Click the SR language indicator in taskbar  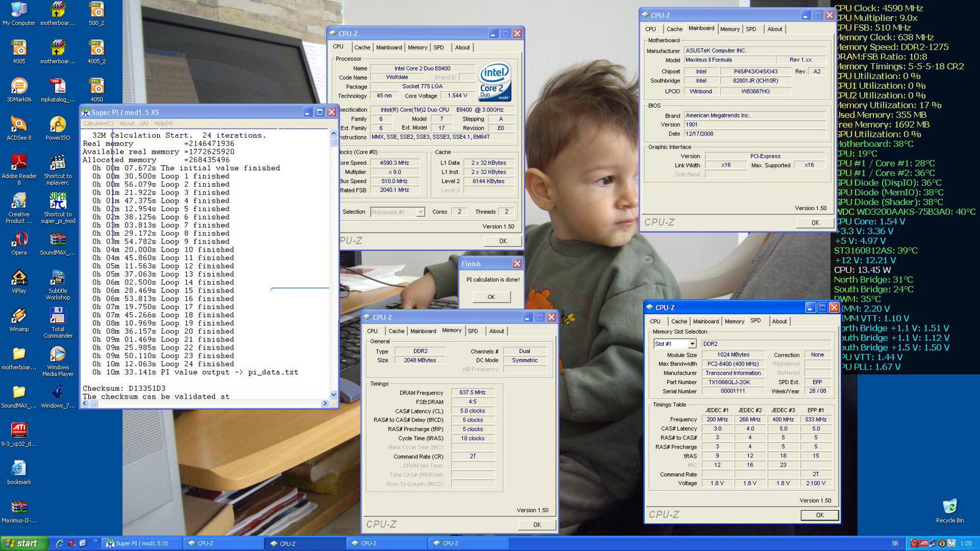895,543
